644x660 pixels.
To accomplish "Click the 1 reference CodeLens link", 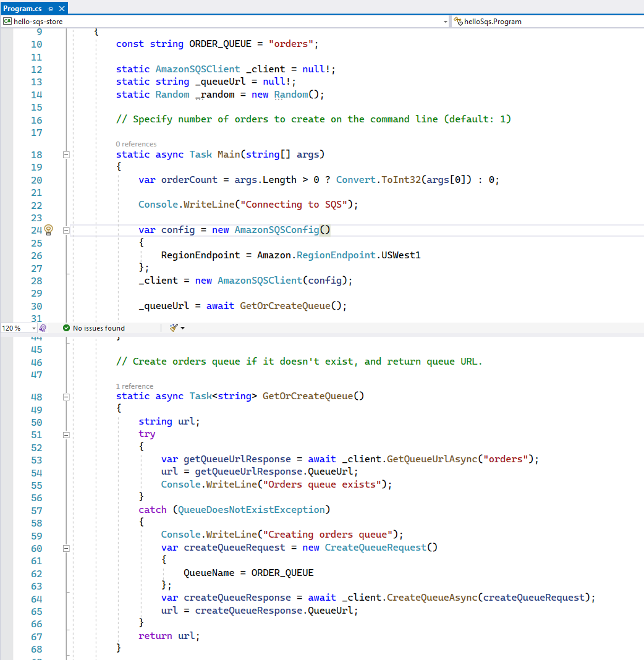I will pos(135,386).
